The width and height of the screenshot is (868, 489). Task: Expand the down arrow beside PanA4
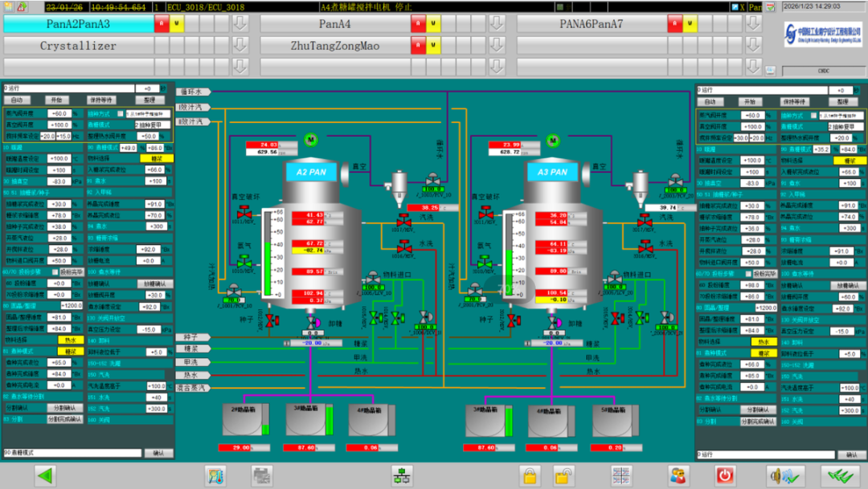point(497,23)
